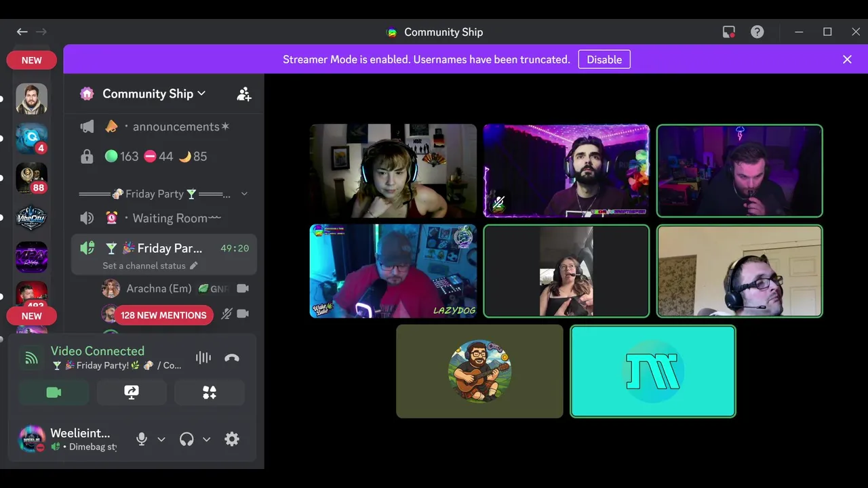Open the Video Connected signal icon
Screen dimensions: 868x488
[x=31, y=358]
